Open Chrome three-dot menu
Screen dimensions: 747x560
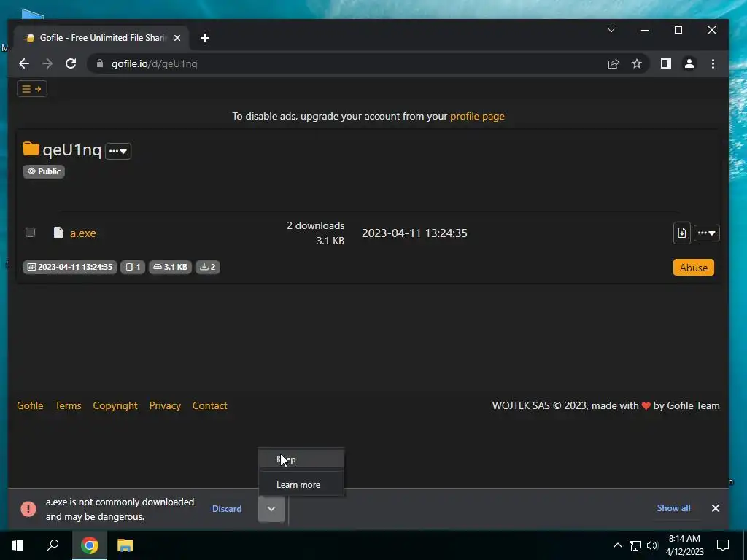click(713, 63)
